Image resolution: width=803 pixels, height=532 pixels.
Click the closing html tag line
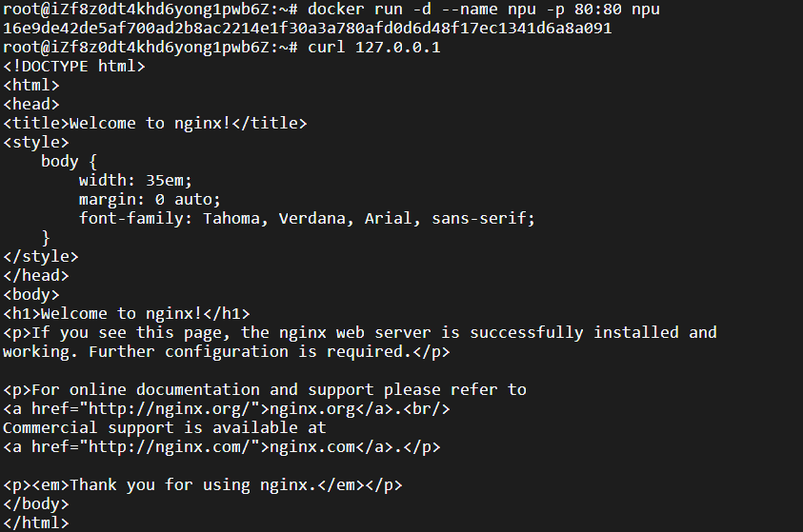click(x=36, y=522)
